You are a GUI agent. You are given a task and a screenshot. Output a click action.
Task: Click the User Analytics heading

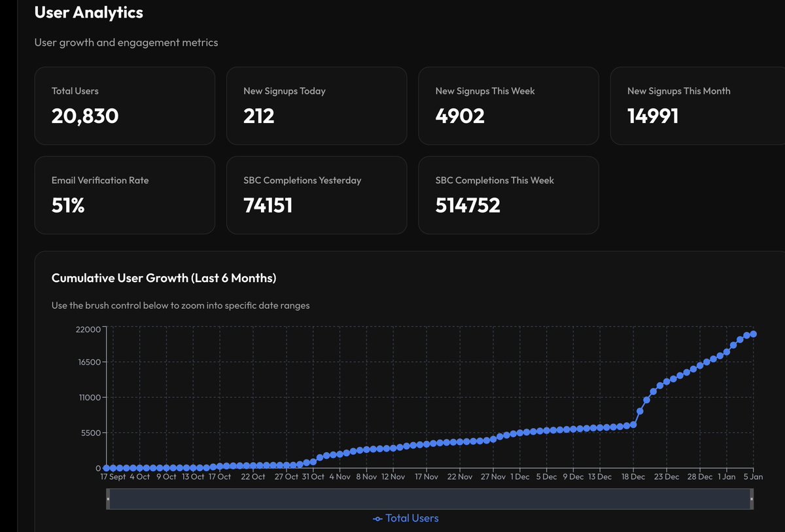[89, 12]
